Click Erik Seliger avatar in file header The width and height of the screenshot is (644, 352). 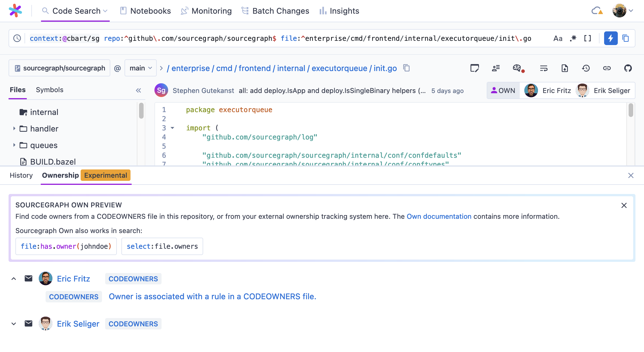pos(582,90)
